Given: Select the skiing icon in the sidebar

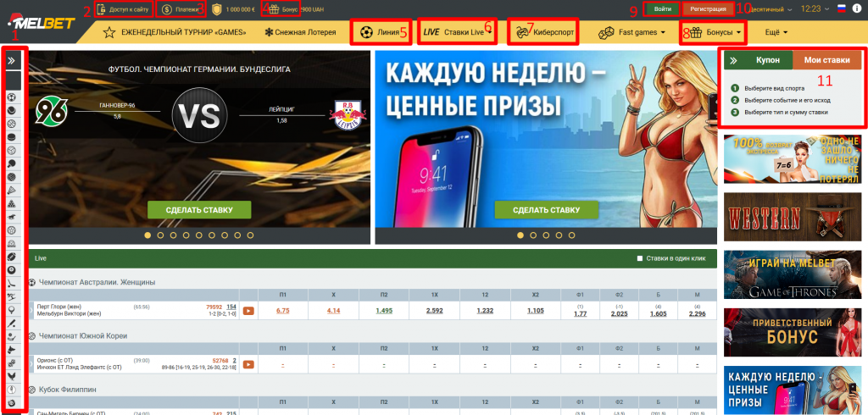Looking at the screenshot, I should [11, 296].
